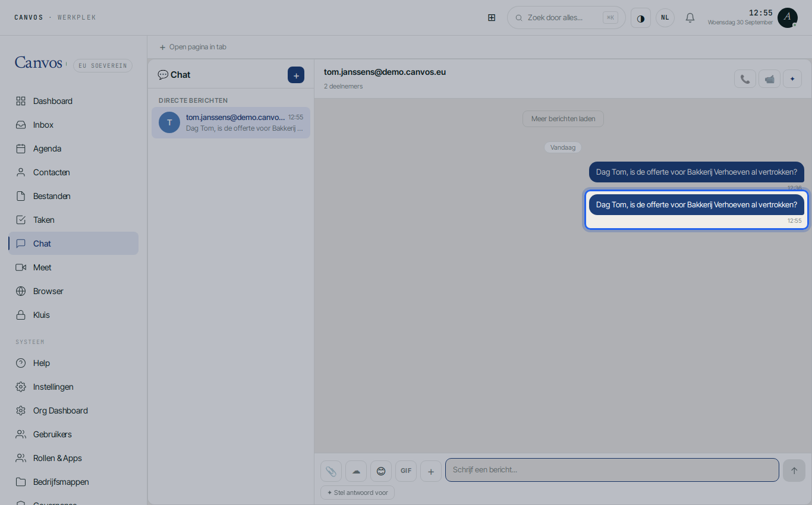The width and height of the screenshot is (812, 505).
Task: Open Inbox in sidebar
Action: click(x=74, y=125)
